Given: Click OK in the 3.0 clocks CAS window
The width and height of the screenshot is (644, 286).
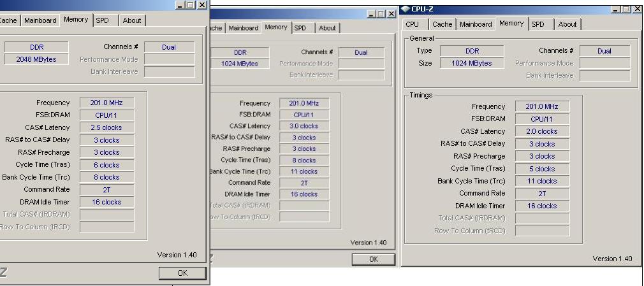Looking at the screenshot, I should [374, 259].
